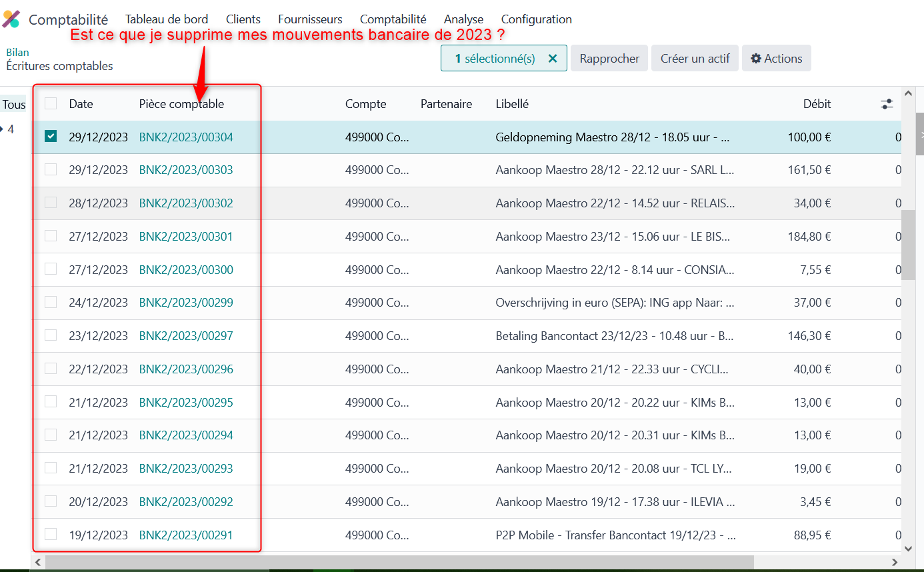Clear selection with the X icon
The height and width of the screenshot is (572, 924).
tap(552, 59)
